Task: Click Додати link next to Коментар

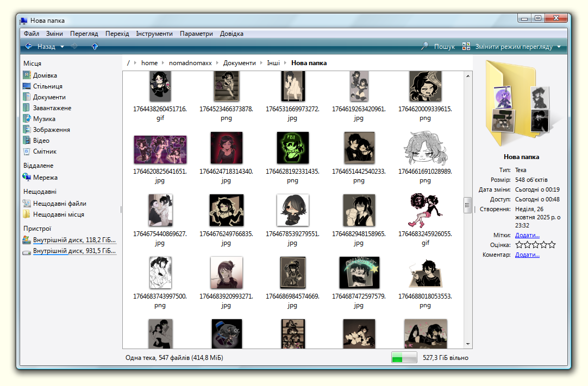Action: click(x=527, y=255)
